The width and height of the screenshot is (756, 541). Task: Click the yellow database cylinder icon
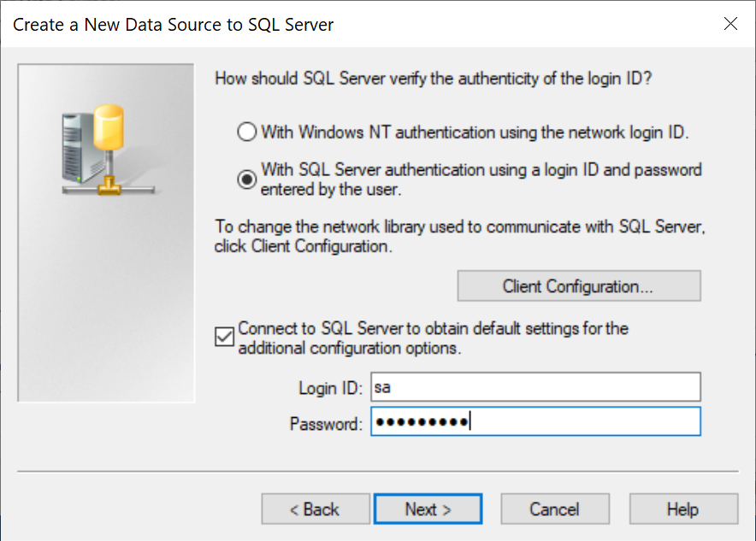coord(109,132)
